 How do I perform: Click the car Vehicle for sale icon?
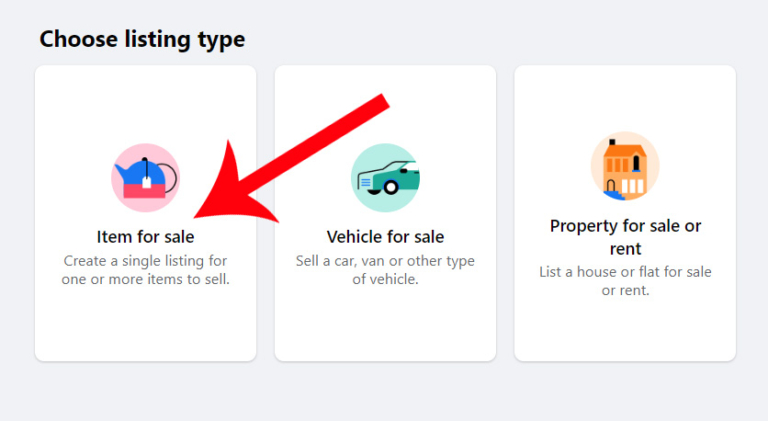pos(385,178)
